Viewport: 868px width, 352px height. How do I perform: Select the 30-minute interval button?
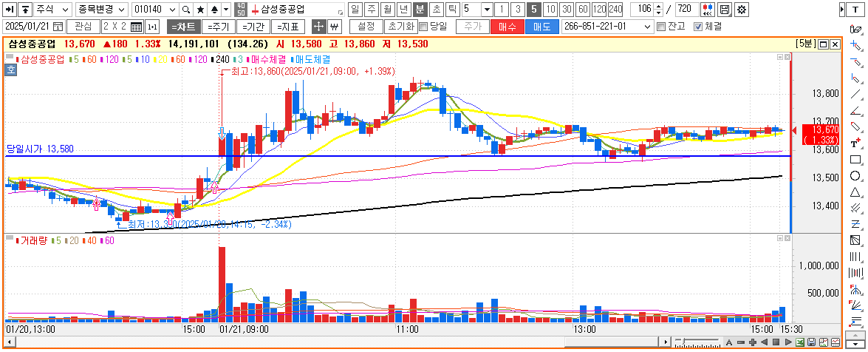point(567,10)
